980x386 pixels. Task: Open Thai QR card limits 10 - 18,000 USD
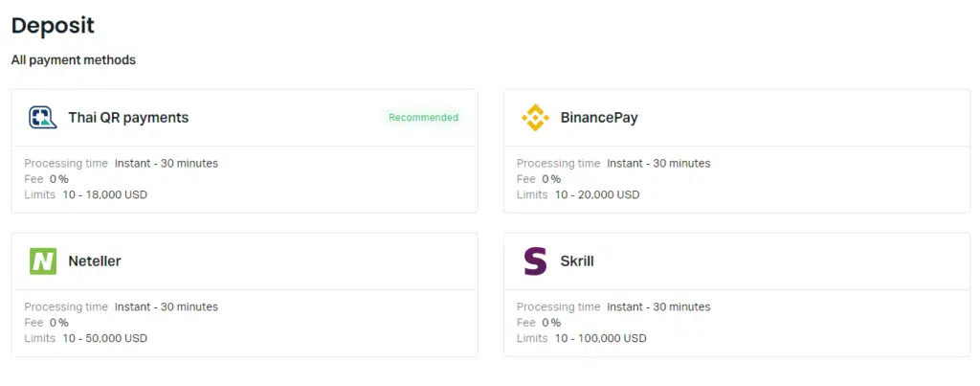pyautogui.click(x=85, y=194)
